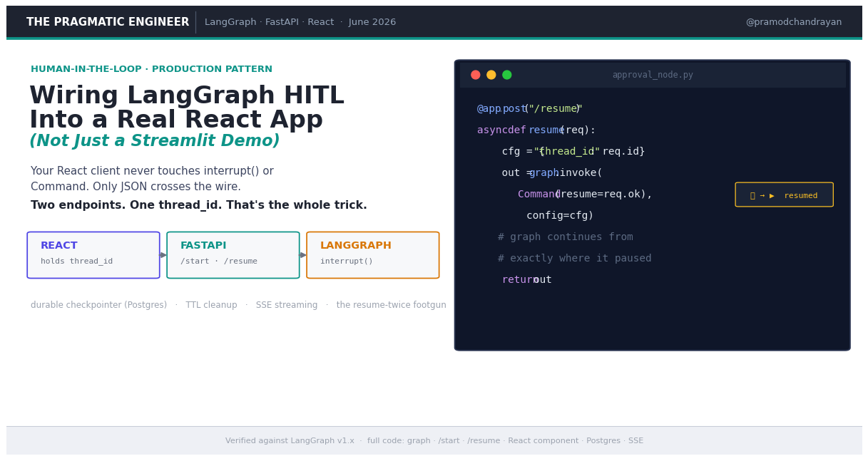The image size is (868, 461).
Task: Click the yellow window dot
Action: [x=491, y=75]
